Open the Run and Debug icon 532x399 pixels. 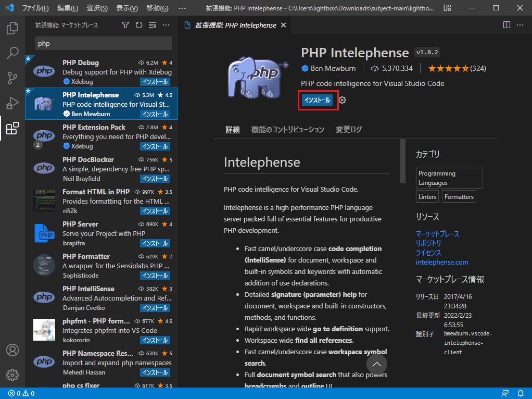point(12,103)
